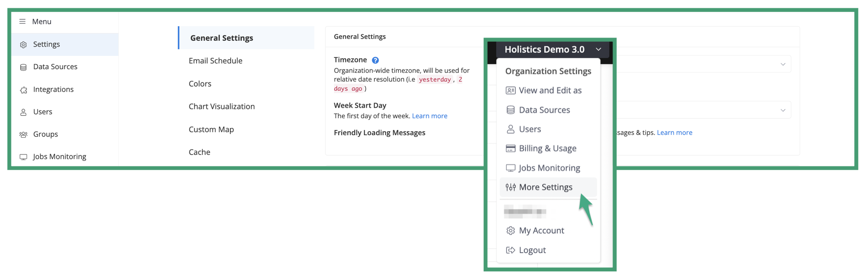Click the Groups people icon
The width and height of the screenshot is (868, 276).
[x=23, y=134]
